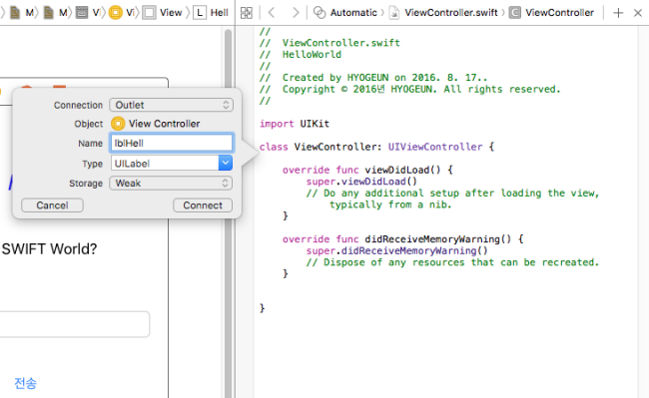Click the import UIKit line
The width and height of the screenshot is (649, 398).
pyautogui.click(x=294, y=124)
